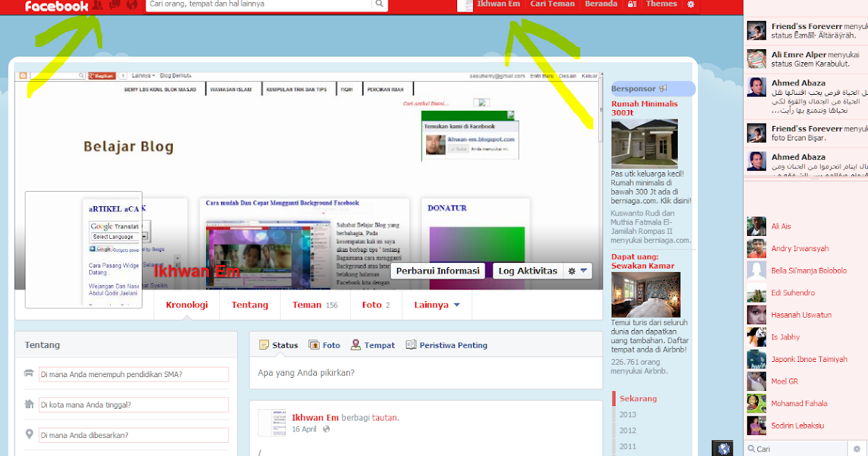Click the Foto composer camera icon
868x456 pixels.
click(314, 345)
